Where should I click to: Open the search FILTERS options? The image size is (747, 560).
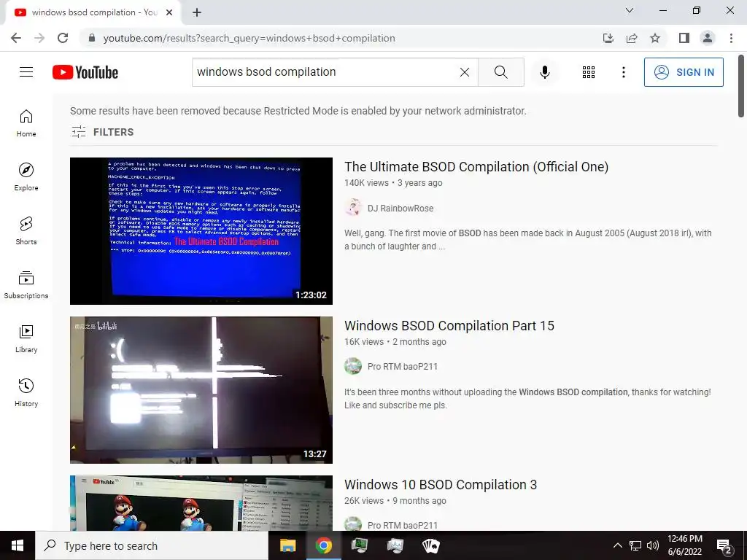click(102, 132)
